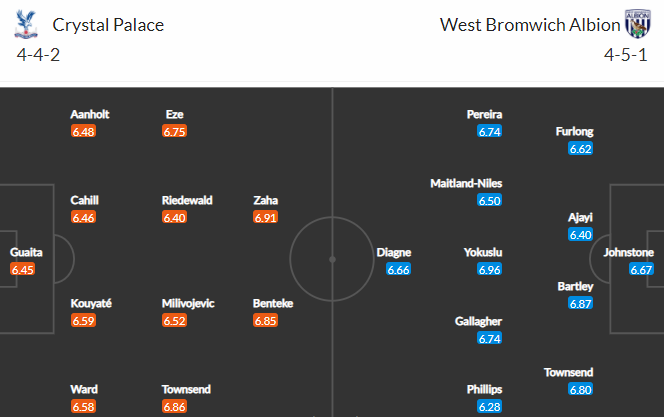Click player name Eze
Viewport: 664px width, 417px height.
(x=174, y=114)
